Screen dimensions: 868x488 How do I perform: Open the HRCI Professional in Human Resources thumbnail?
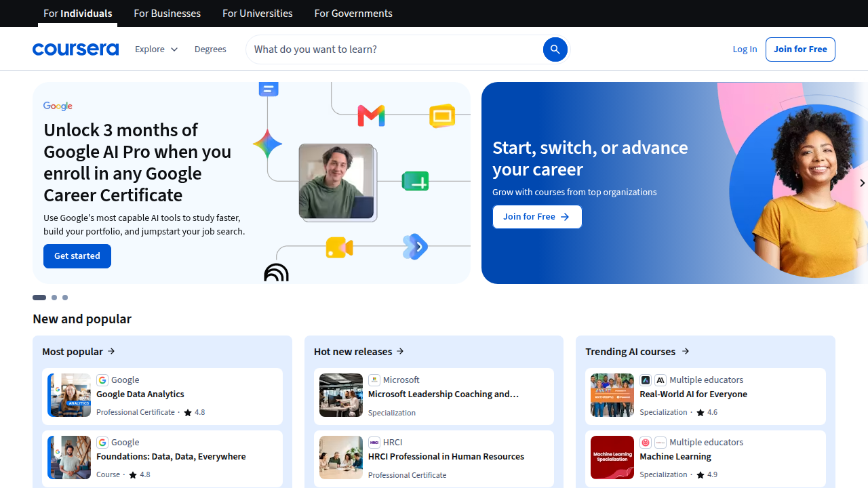pos(341,457)
